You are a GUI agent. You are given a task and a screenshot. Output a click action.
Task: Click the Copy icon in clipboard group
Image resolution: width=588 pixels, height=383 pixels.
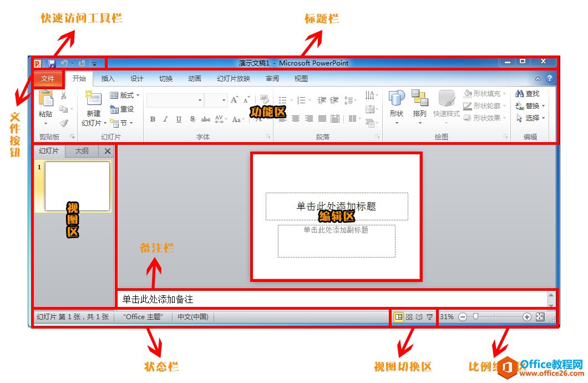pos(64,109)
